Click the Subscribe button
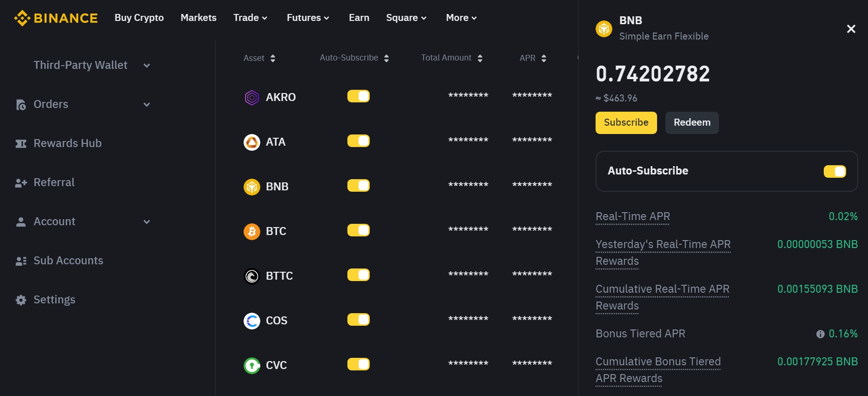 click(626, 123)
